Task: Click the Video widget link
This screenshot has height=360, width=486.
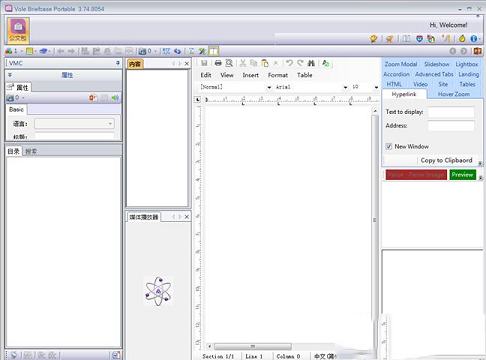Action: click(420, 84)
